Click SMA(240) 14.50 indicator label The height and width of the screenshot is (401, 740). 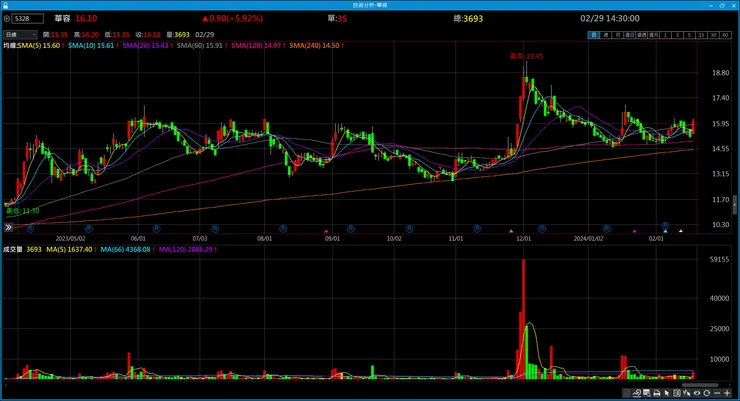pyautogui.click(x=314, y=46)
